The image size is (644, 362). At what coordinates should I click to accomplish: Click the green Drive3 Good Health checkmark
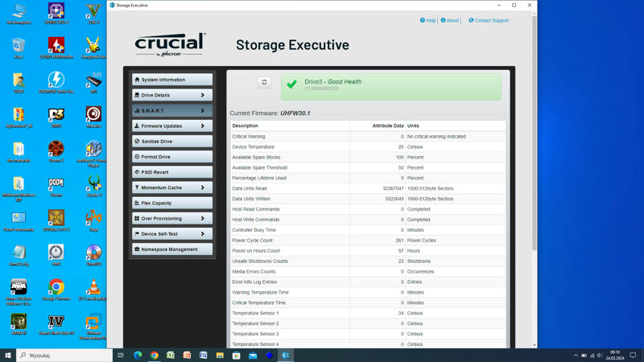(x=291, y=84)
